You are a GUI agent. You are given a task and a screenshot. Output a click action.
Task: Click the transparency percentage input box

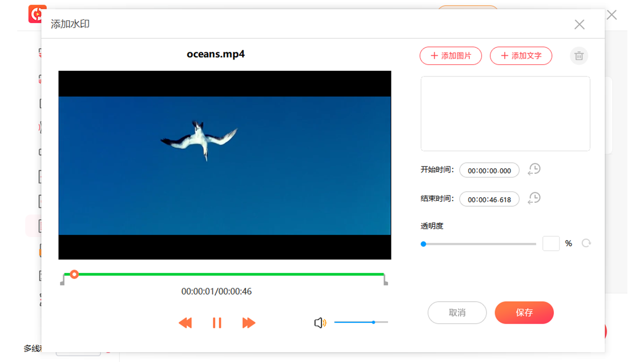pos(551,243)
